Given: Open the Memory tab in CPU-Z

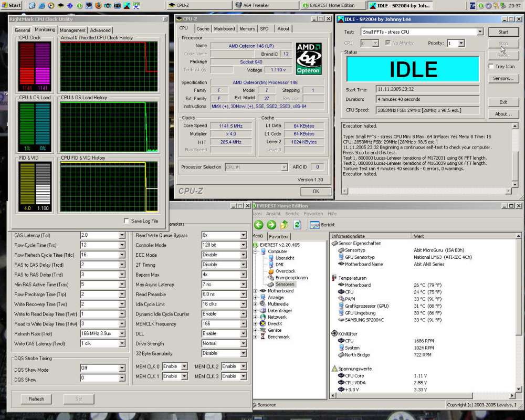Looking at the screenshot, I should coord(247,29).
